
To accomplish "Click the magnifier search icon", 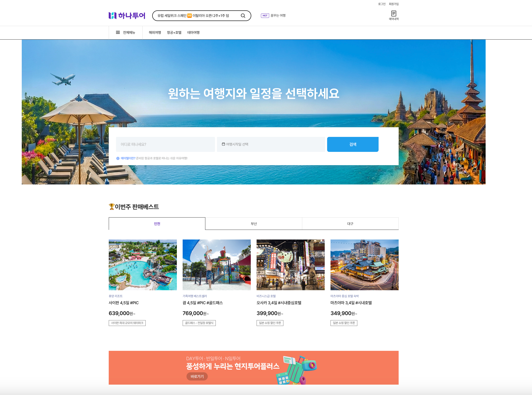I will point(243,16).
